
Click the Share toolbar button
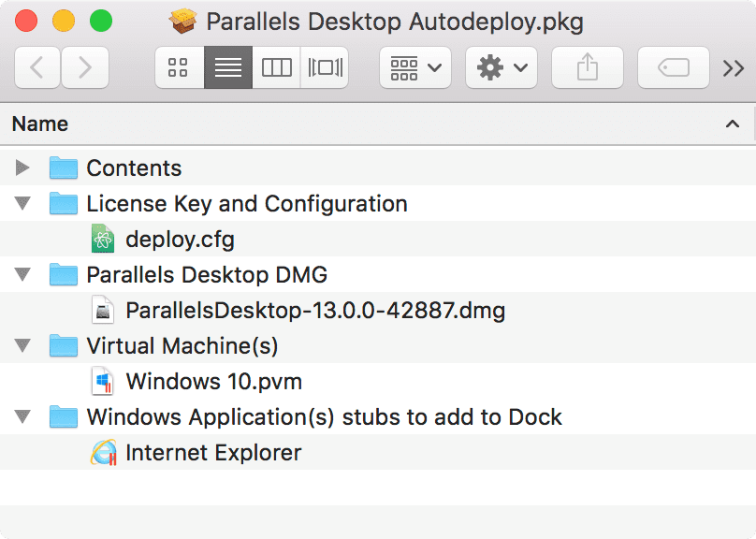click(588, 67)
